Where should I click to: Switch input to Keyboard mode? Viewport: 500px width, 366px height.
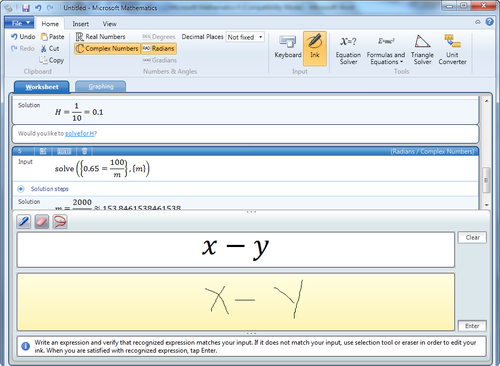[x=288, y=47]
